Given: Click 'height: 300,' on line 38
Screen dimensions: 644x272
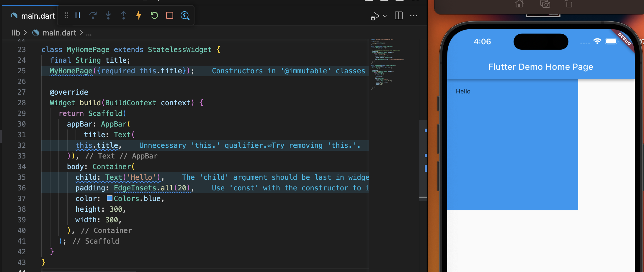Looking at the screenshot, I should pos(101,209).
